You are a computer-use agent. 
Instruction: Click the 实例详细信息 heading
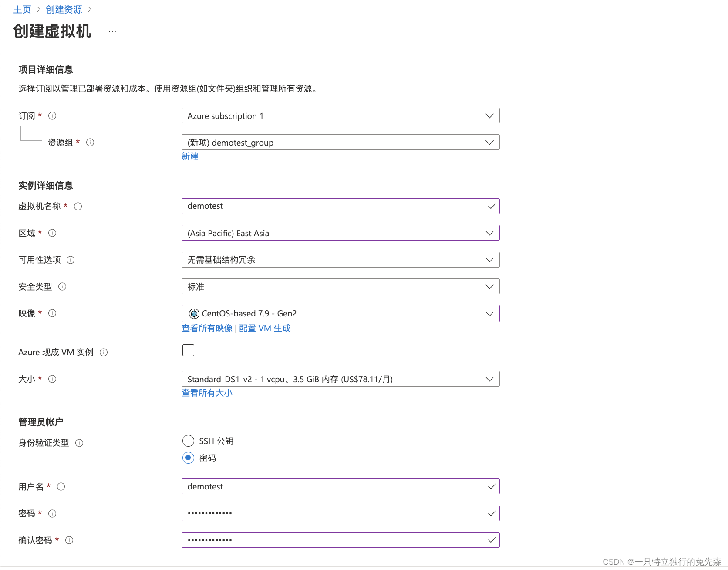pyautogui.click(x=46, y=186)
